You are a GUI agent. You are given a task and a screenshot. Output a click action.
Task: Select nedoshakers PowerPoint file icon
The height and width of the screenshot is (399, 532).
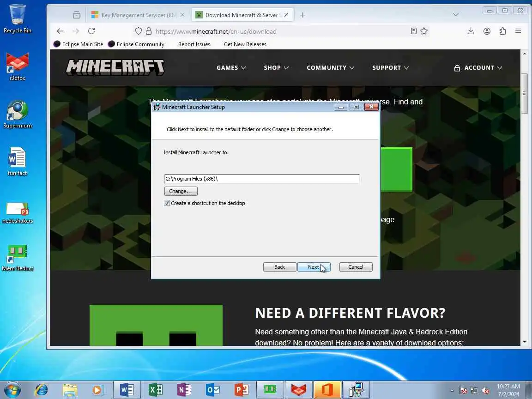pyautogui.click(x=17, y=212)
